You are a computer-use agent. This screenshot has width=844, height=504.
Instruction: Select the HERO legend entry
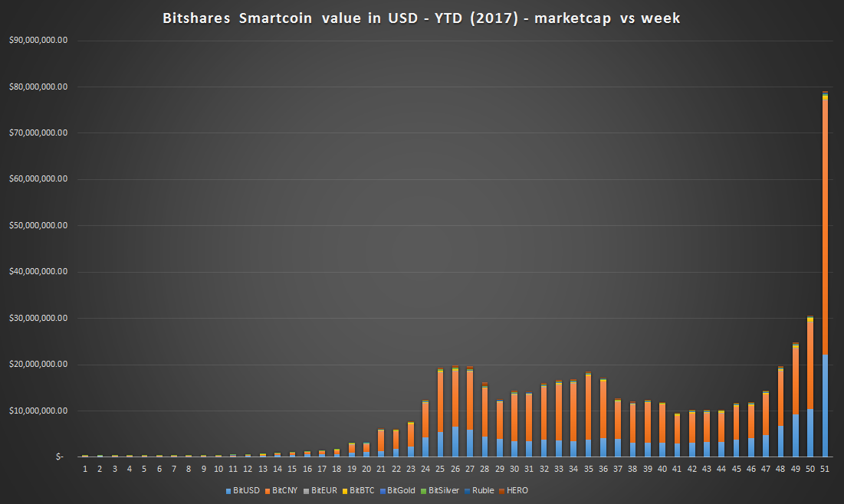[x=514, y=490]
